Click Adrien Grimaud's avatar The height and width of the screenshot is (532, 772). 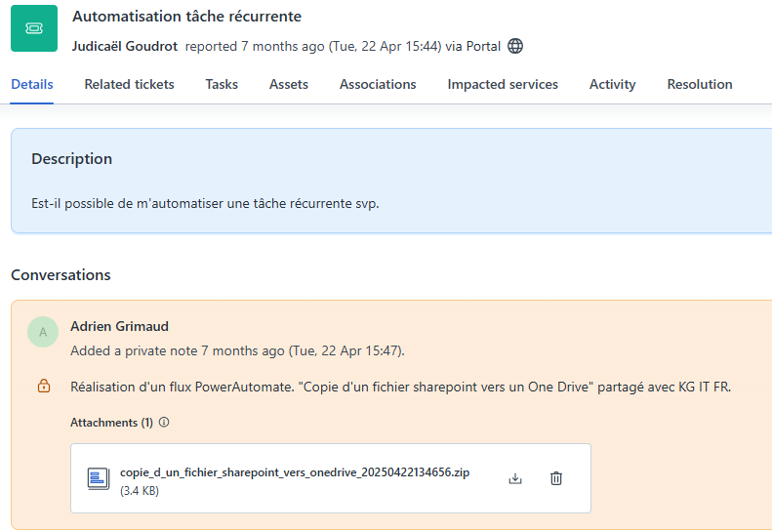pos(42,332)
